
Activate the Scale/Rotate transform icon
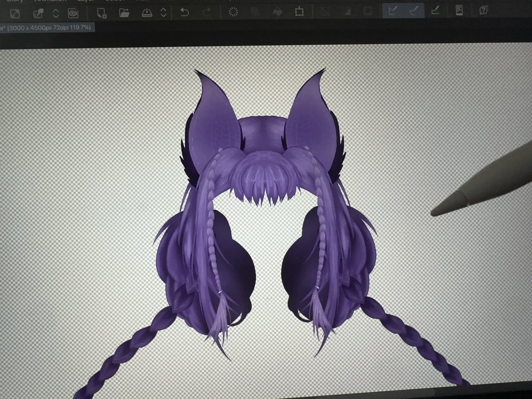tap(300, 12)
